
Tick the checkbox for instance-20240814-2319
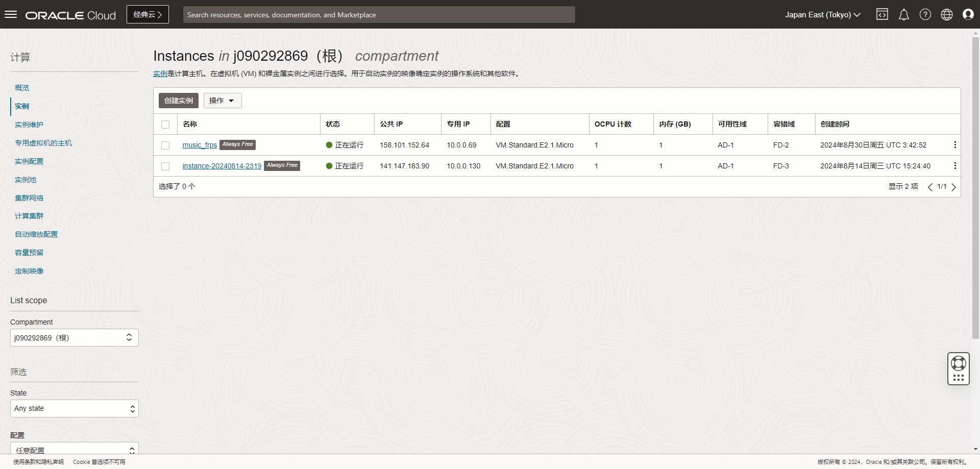click(165, 166)
